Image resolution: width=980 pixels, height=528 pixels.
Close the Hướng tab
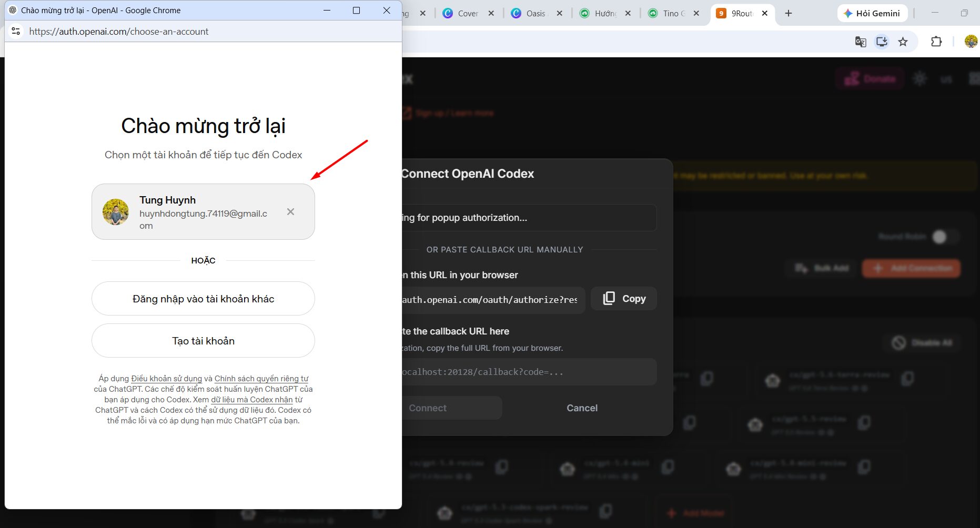point(628,14)
